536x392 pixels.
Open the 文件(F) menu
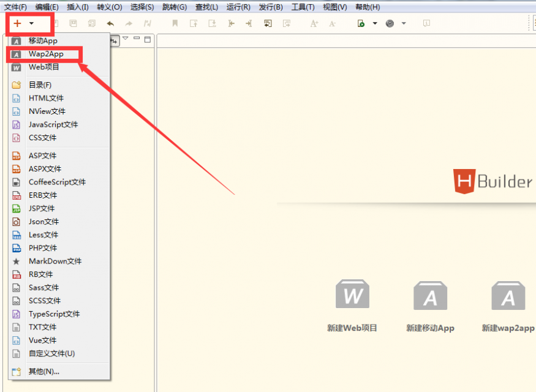click(x=15, y=7)
